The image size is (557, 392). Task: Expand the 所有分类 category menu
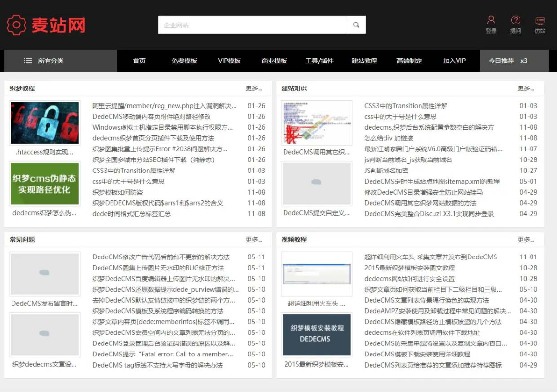click(x=51, y=61)
